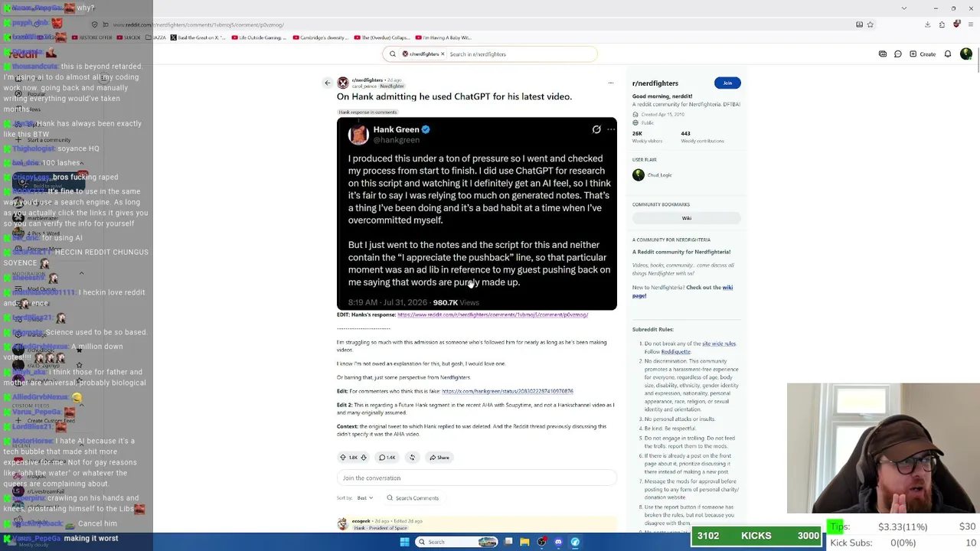Click the Join the conversation comment box
This screenshot has height=551, width=980.
[476, 478]
